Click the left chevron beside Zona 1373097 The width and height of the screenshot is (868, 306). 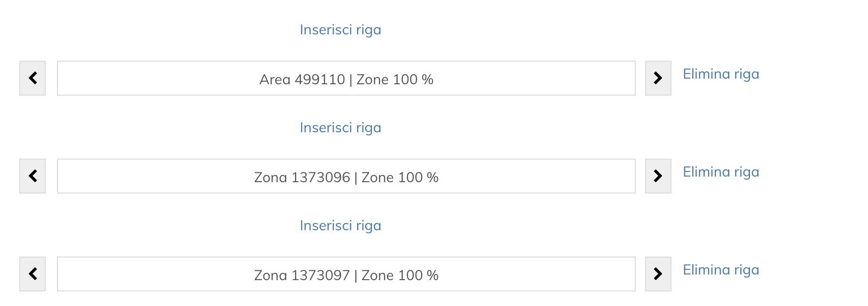[x=32, y=274]
